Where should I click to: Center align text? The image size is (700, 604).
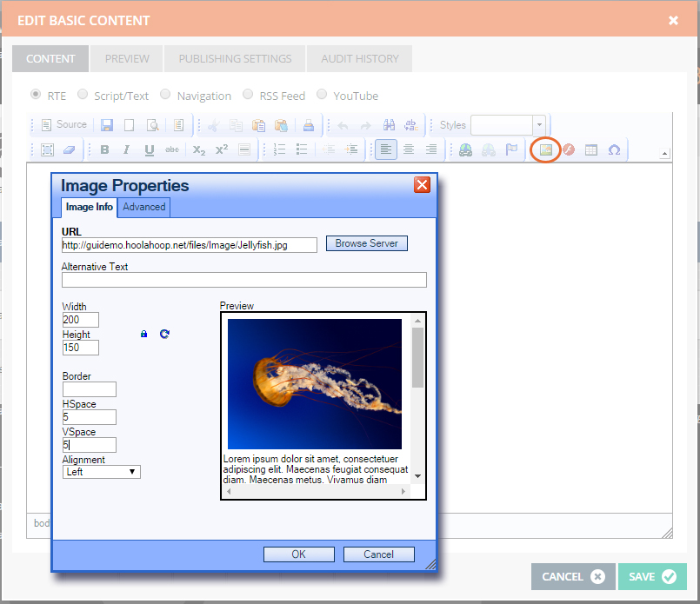coord(409,149)
